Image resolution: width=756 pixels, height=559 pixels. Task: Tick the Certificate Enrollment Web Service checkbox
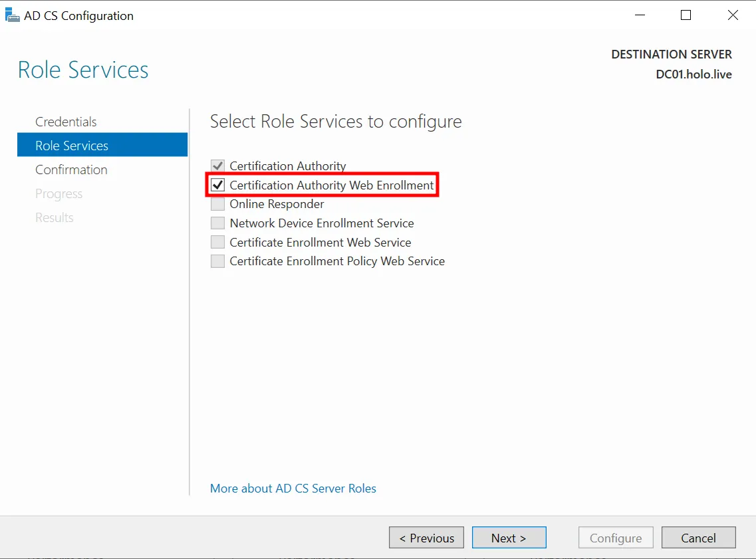point(218,242)
